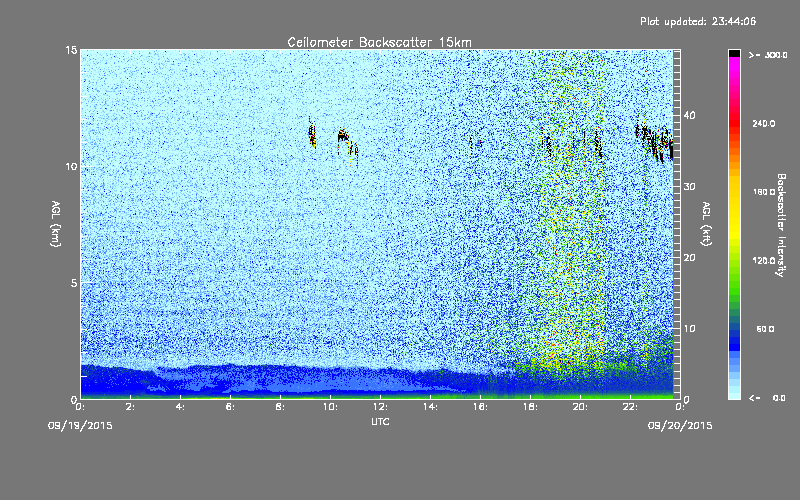This screenshot has width=800, height=500.
Task: Click the '<= 0.0' colorbar label
Action: 767,398
